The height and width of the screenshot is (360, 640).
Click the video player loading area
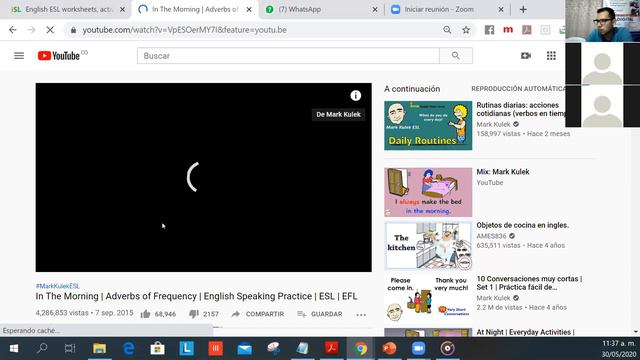click(x=203, y=178)
